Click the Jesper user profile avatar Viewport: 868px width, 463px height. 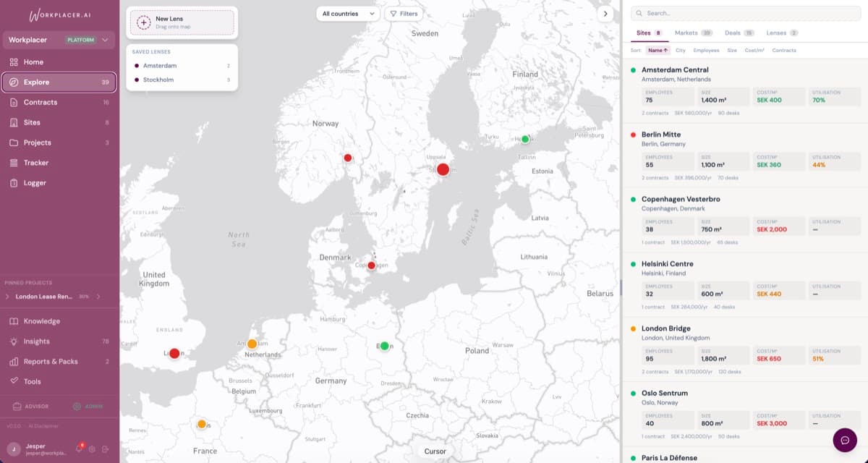click(x=13, y=449)
